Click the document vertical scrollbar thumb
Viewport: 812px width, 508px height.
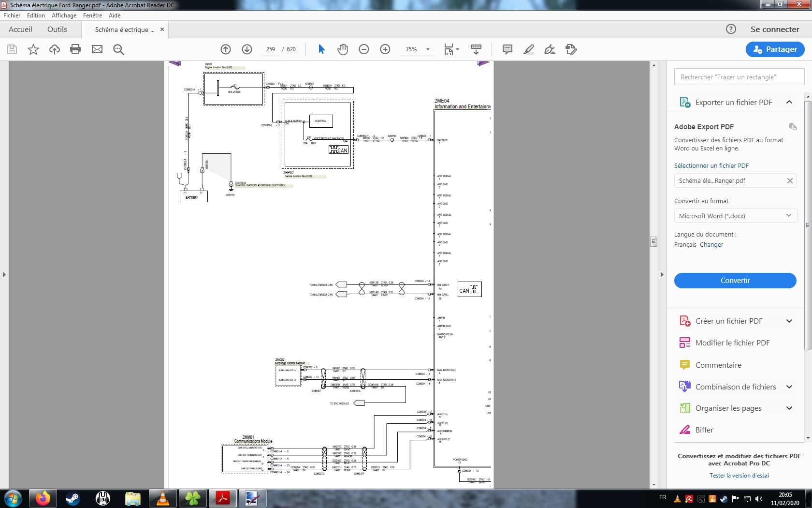point(653,241)
